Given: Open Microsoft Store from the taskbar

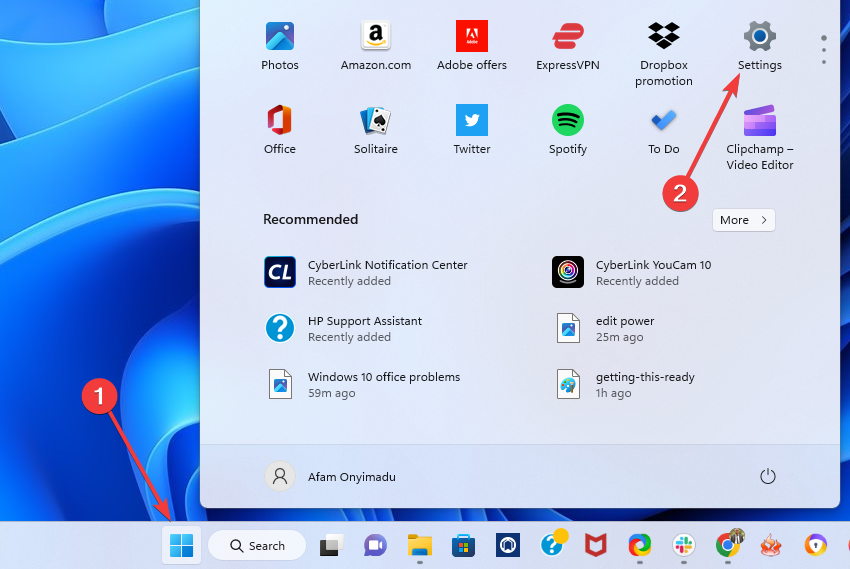Looking at the screenshot, I should point(463,545).
